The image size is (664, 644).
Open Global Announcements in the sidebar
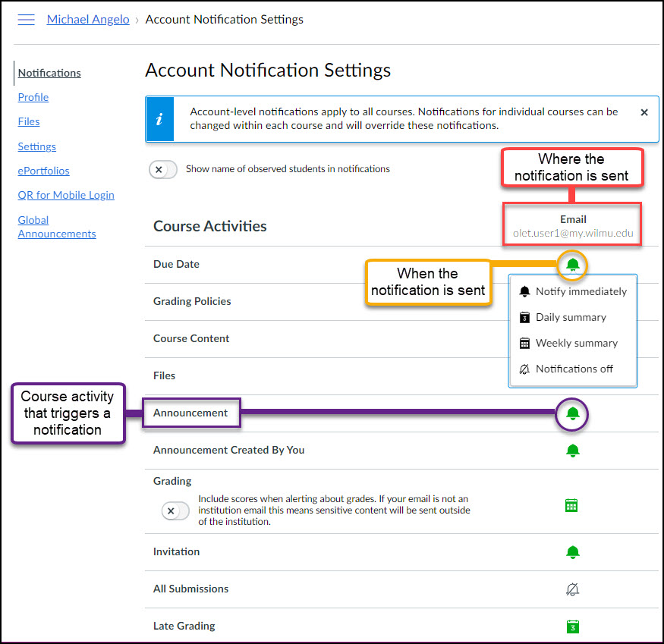(56, 227)
